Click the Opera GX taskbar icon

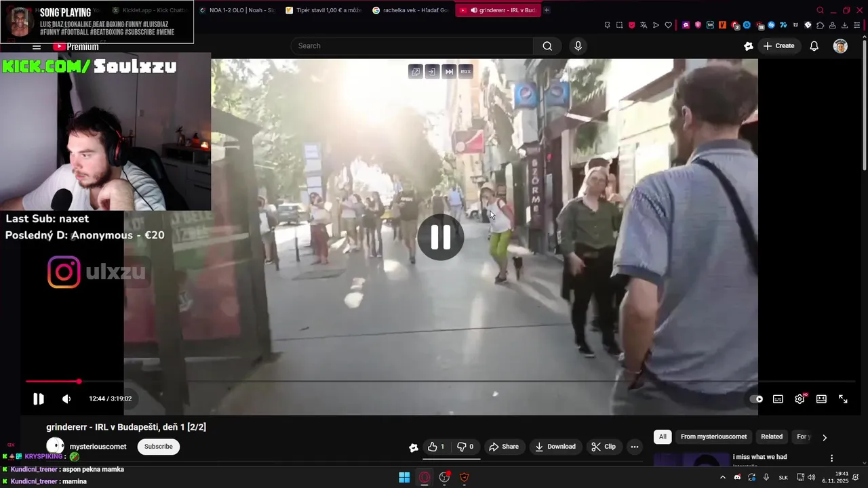(425, 477)
